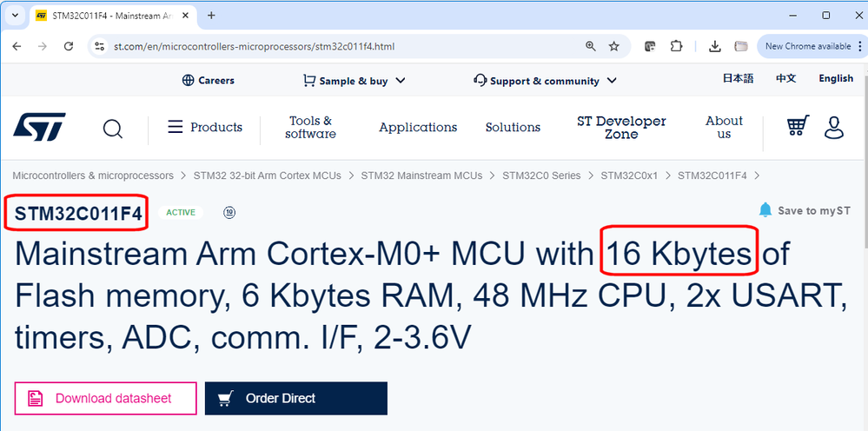Open the user account icon

pyautogui.click(x=834, y=128)
